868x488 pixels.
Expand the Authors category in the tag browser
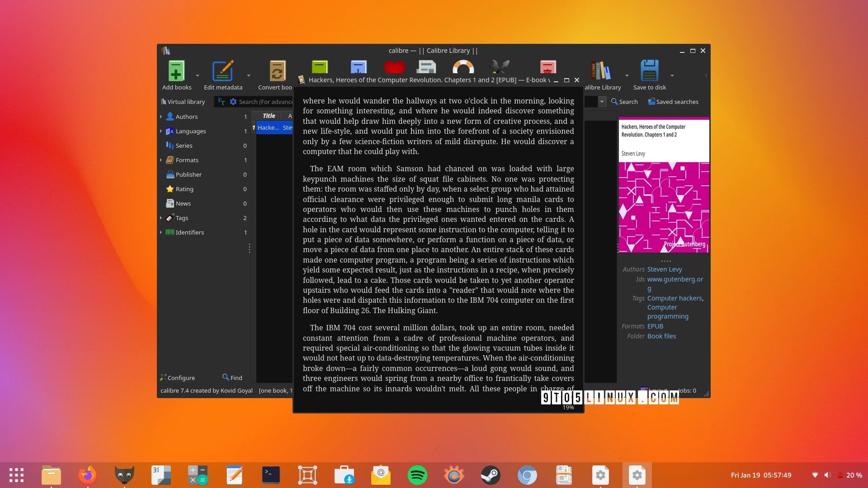click(160, 117)
